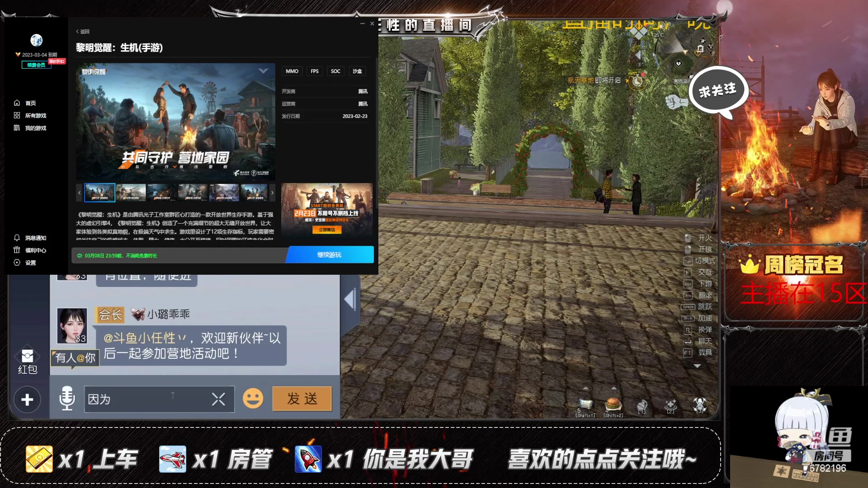Open 设置 settings icon in launcher

(17, 263)
